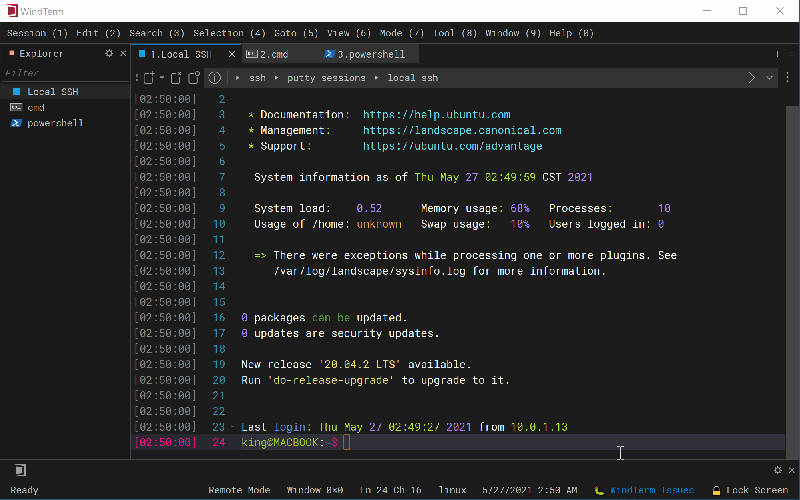Click the 'Window 8x0' status entry
The image size is (800, 500).
(314, 490)
